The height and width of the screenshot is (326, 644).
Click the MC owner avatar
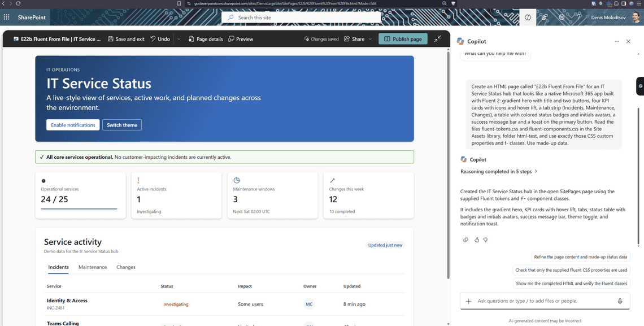[x=309, y=304]
